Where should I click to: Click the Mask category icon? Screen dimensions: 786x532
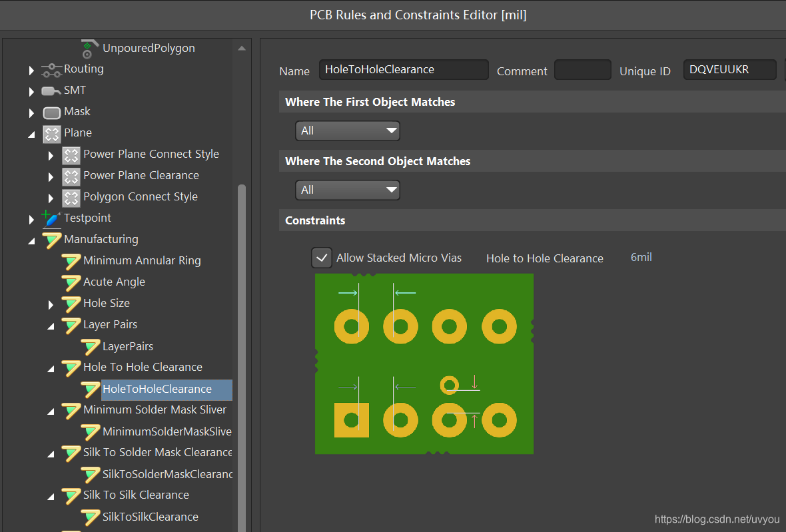click(x=51, y=112)
